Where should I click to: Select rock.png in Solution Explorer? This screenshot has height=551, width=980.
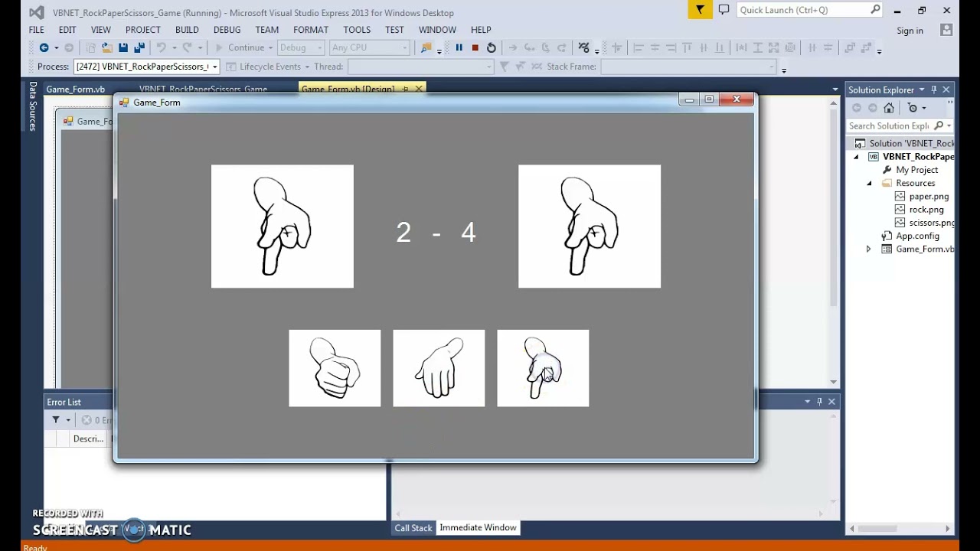926,210
